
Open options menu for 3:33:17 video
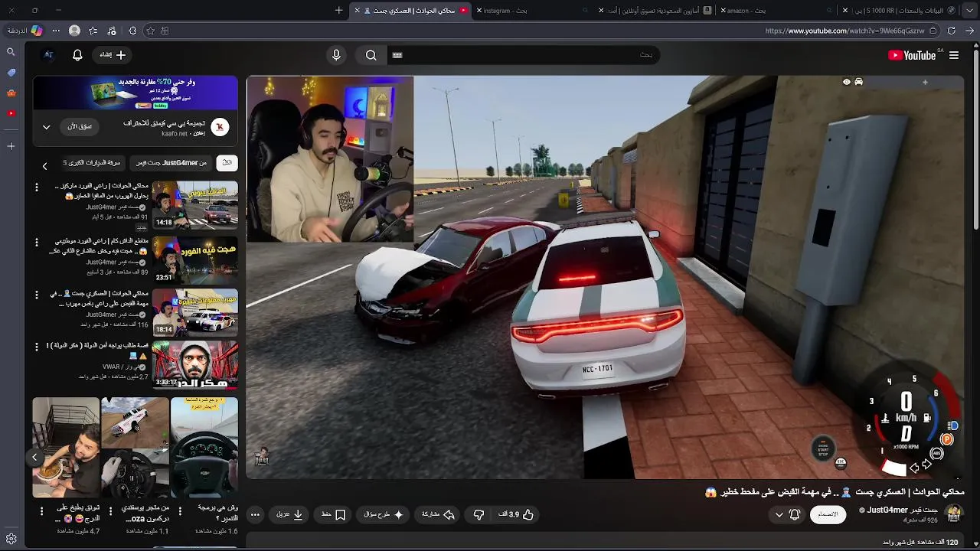pyautogui.click(x=36, y=347)
